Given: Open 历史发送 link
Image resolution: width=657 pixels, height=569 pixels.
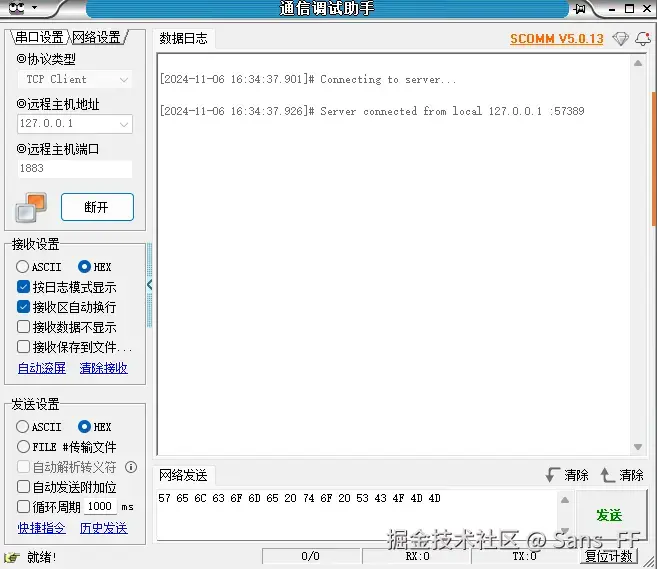Looking at the screenshot, I should coord(103,528).
